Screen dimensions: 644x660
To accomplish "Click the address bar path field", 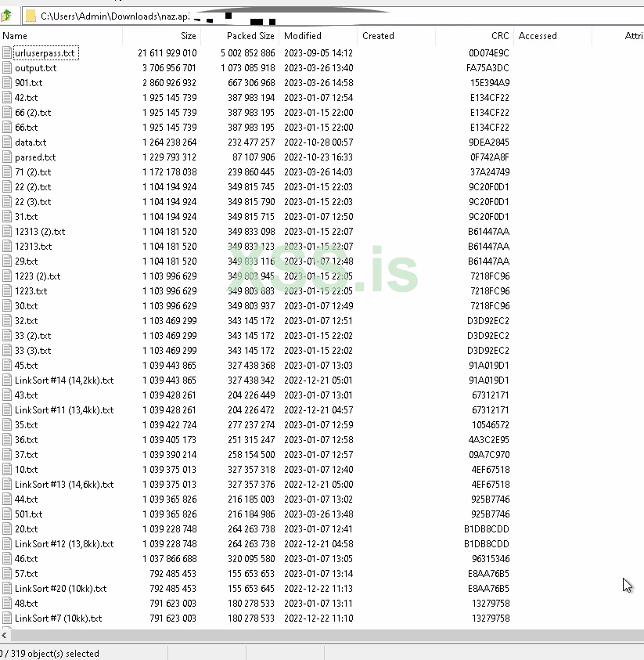I will pos(333,16).
